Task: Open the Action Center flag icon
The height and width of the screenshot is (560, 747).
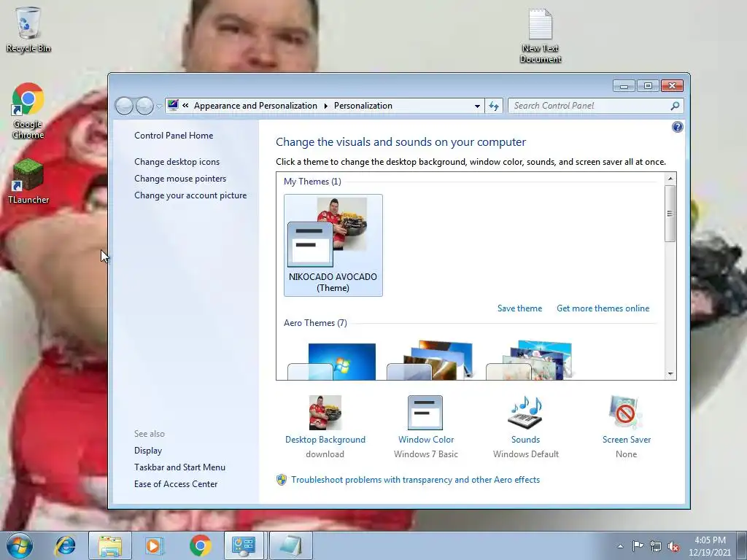Action: pos(637,546)
